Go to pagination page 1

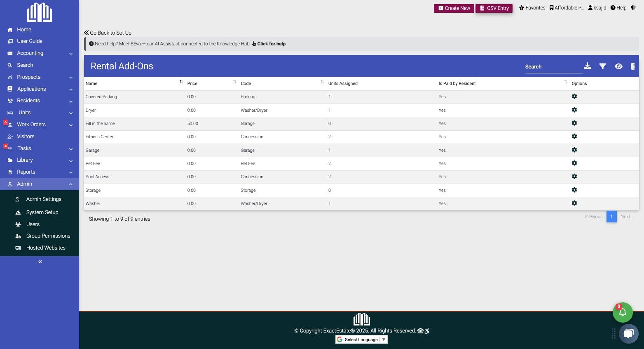[x=611, y=217]
